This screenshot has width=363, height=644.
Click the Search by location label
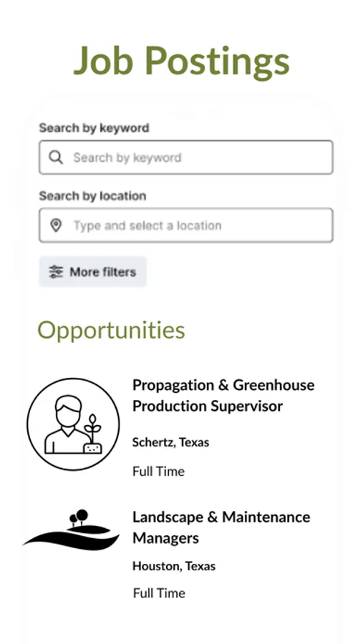[92, 196]
